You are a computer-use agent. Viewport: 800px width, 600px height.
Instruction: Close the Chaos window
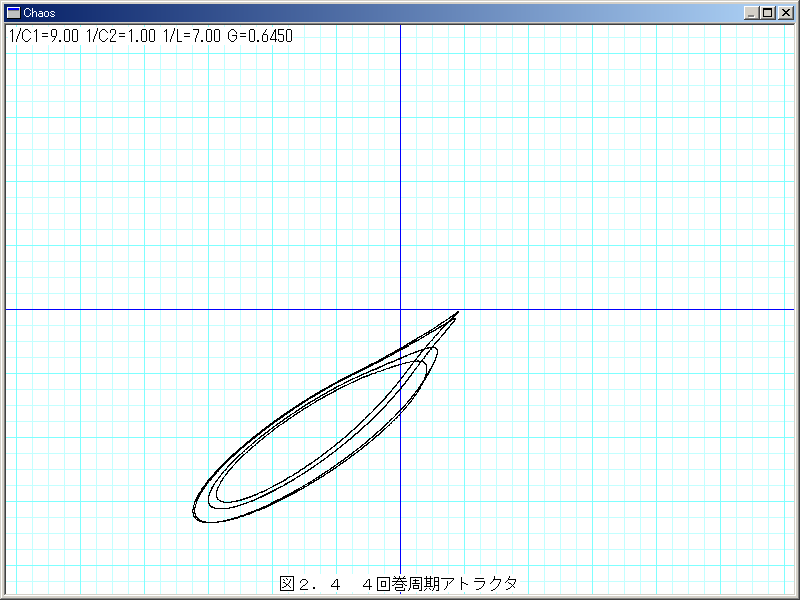(x=786, y=13)
